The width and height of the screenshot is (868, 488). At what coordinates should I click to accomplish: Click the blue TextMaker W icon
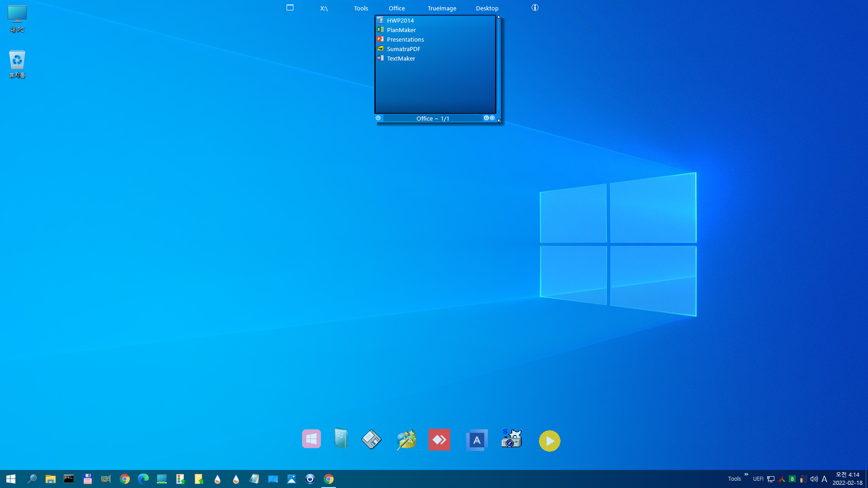380,58
